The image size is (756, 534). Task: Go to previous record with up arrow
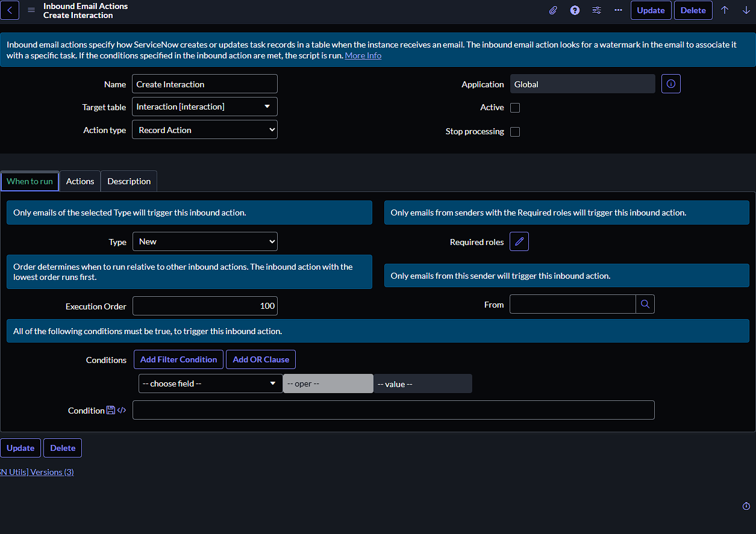[x=725, y=10]
